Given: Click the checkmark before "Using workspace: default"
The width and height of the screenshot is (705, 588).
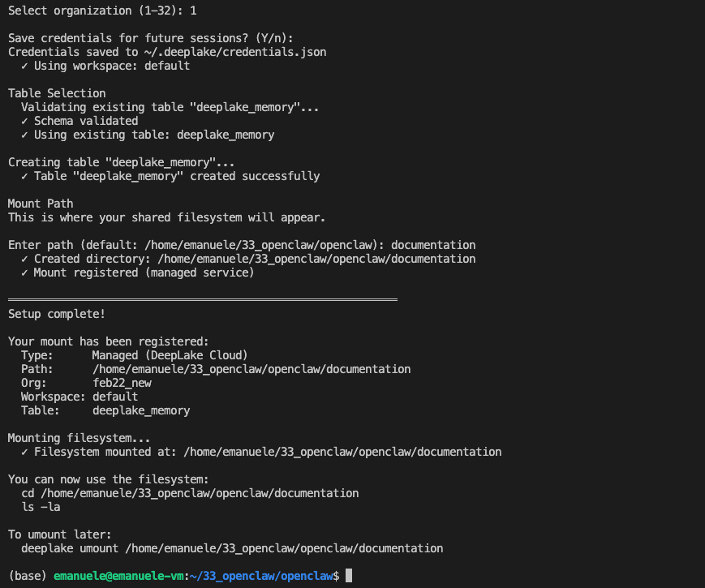Looking at the screenshot, I should point(25,66).
